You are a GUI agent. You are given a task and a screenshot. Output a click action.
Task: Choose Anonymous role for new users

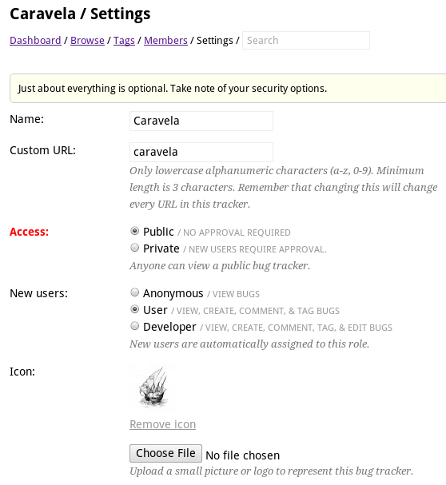135,292
